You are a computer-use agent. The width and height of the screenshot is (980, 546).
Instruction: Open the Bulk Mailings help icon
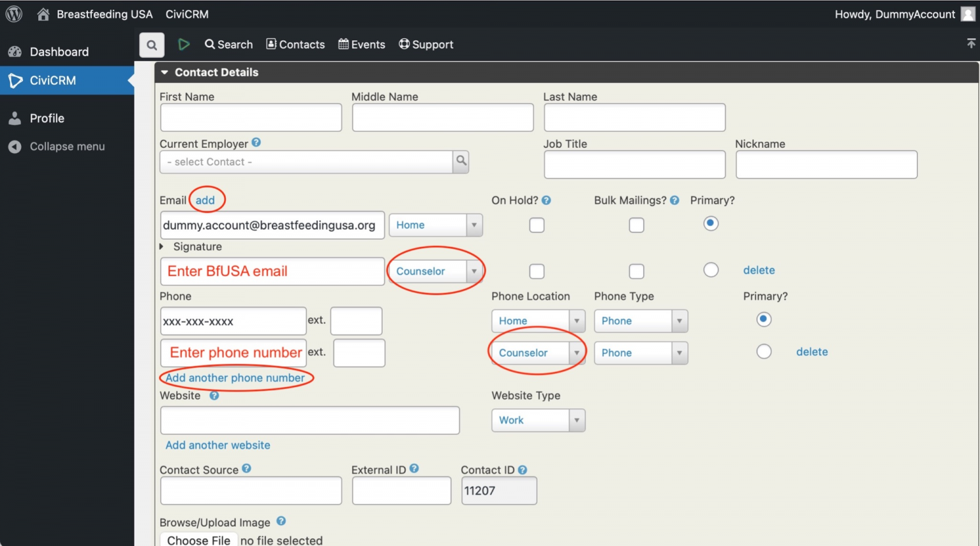(x=674, y=200)
